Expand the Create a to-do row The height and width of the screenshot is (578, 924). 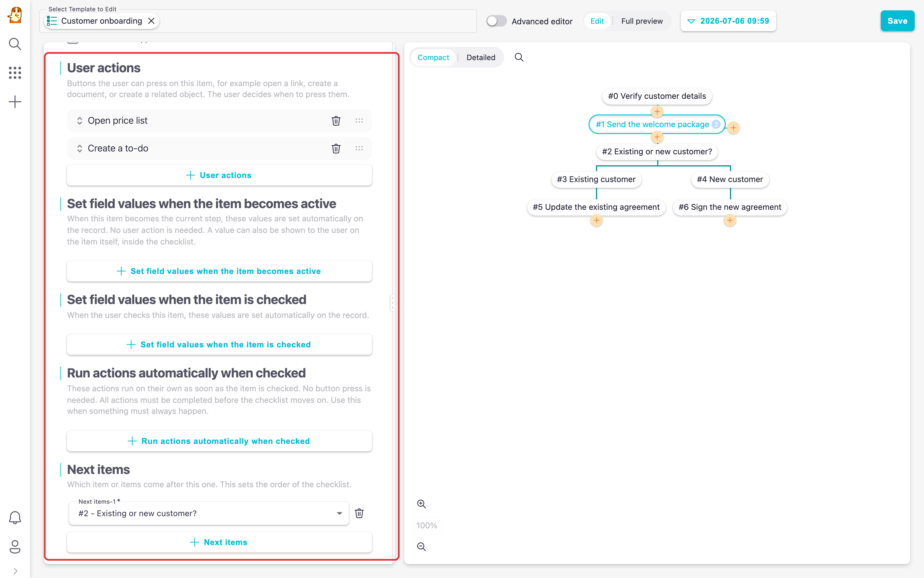click(79, 148)
